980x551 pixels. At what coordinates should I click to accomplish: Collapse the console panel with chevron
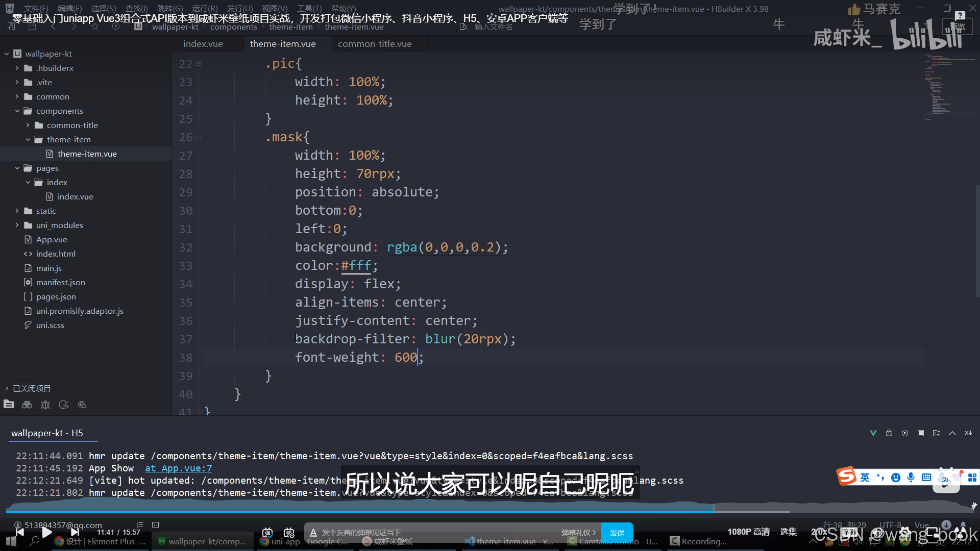(x=952, y=433)
